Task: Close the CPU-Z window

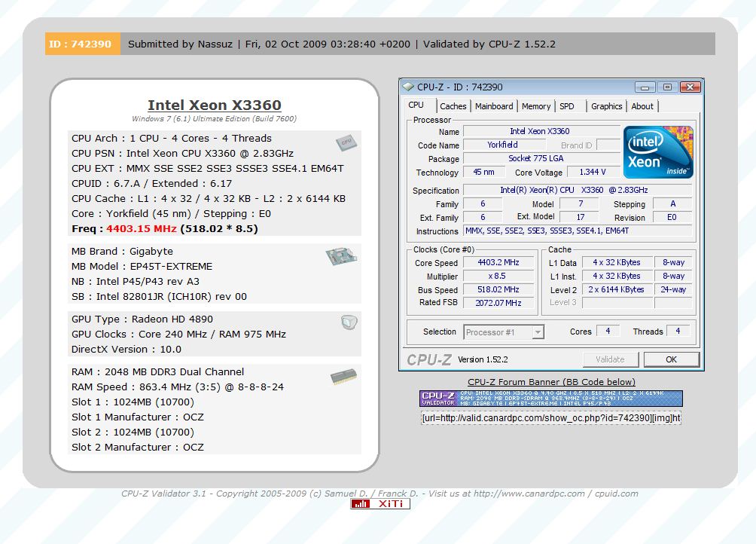Action: pyautogui.click(x=690, y=87)
